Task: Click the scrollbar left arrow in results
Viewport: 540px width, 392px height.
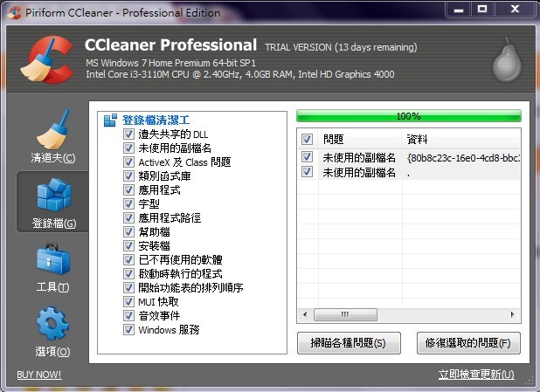Action: (305, 314)
